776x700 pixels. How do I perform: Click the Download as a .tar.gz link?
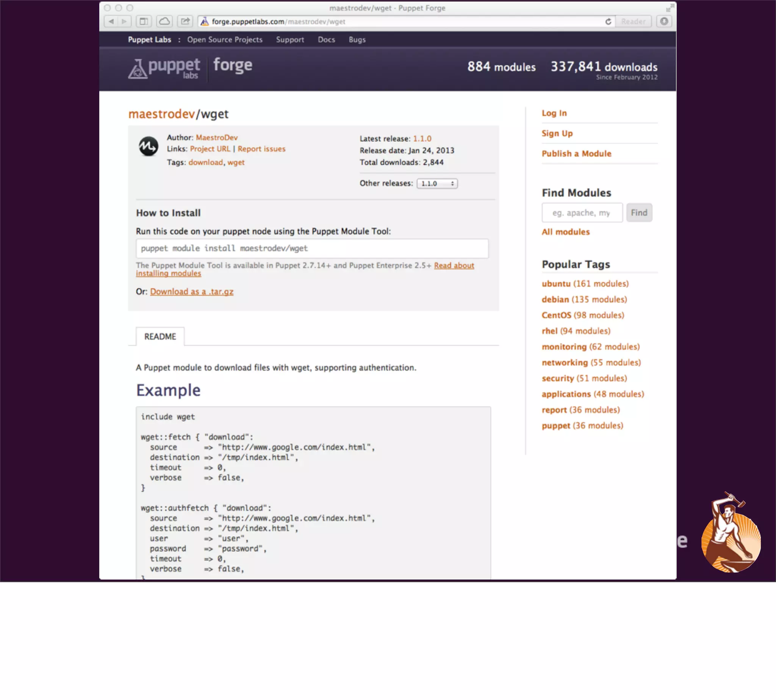tap(192, 292)
